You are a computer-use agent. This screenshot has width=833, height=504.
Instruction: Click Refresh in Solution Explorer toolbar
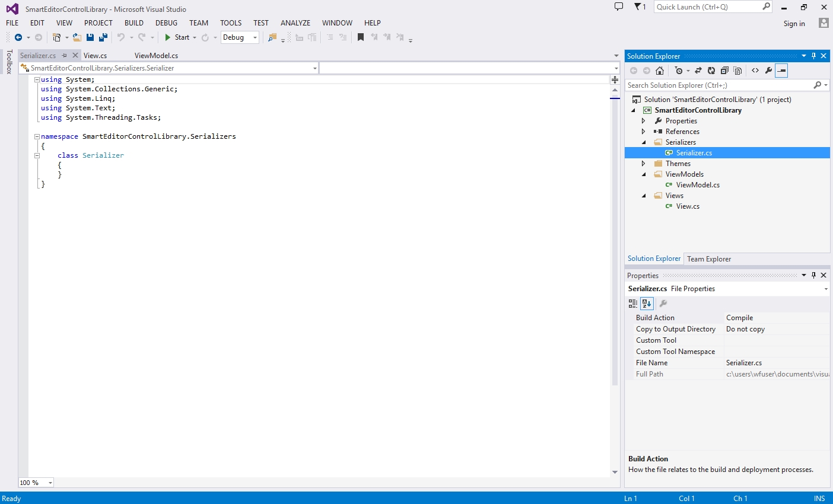711,71
